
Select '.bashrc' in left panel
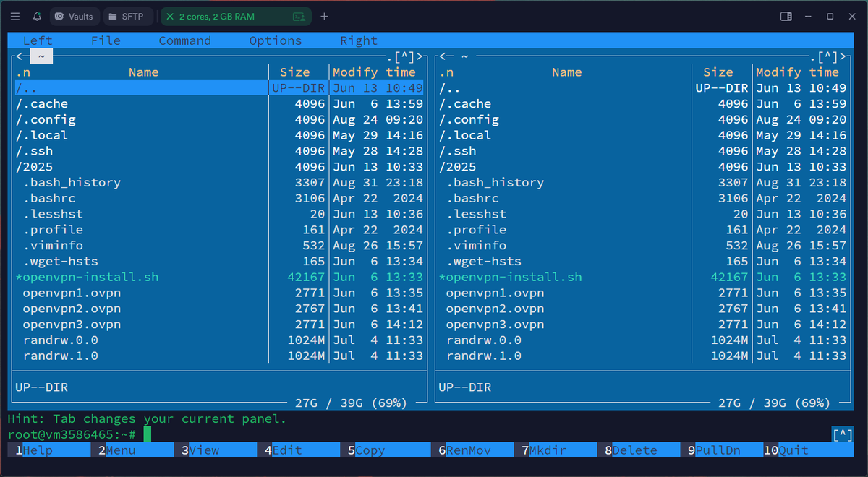(219, 199)
